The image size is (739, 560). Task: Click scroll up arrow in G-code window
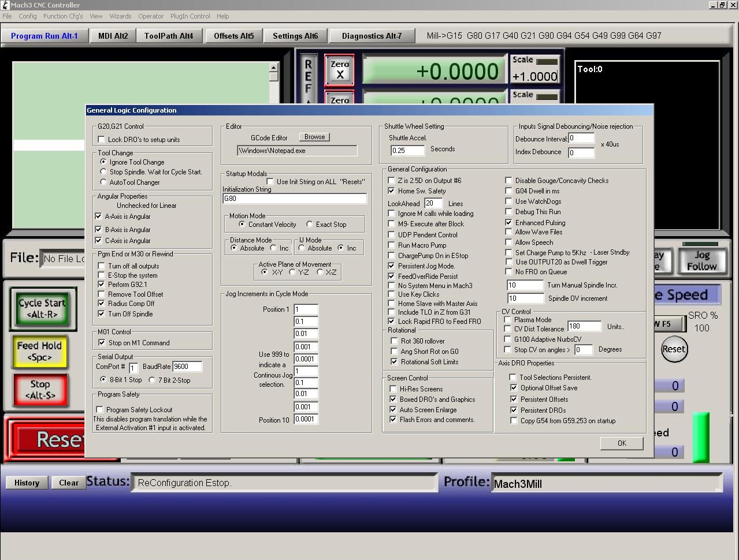click(274, 68)
